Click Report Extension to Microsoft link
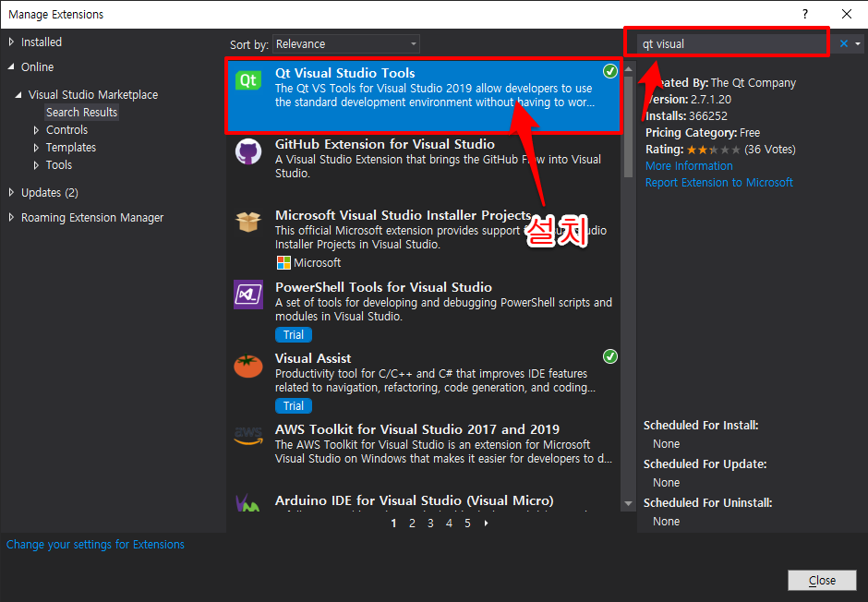 pyautogui.click(x=719, y=183)
